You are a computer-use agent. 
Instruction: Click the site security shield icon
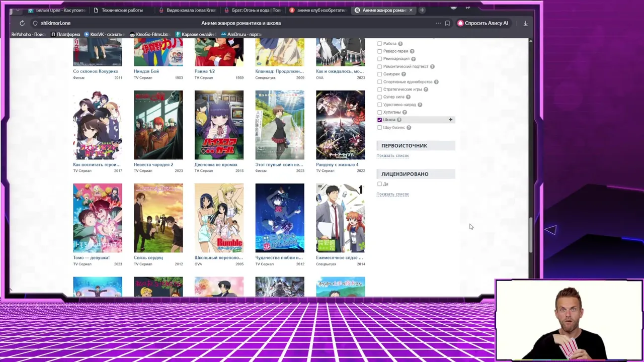tap(35, 23)
